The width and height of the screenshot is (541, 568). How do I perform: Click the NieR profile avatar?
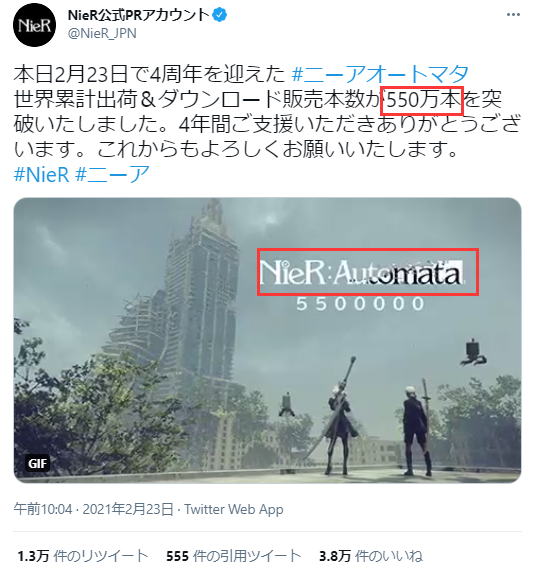34,25
